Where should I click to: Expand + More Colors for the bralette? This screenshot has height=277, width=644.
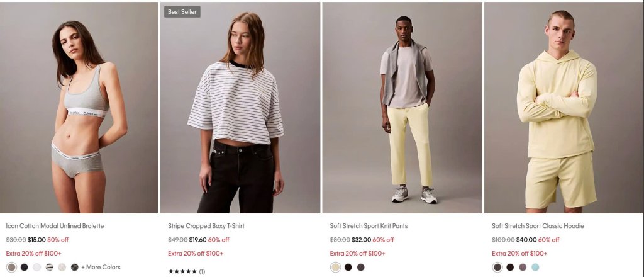pos(101,267)
